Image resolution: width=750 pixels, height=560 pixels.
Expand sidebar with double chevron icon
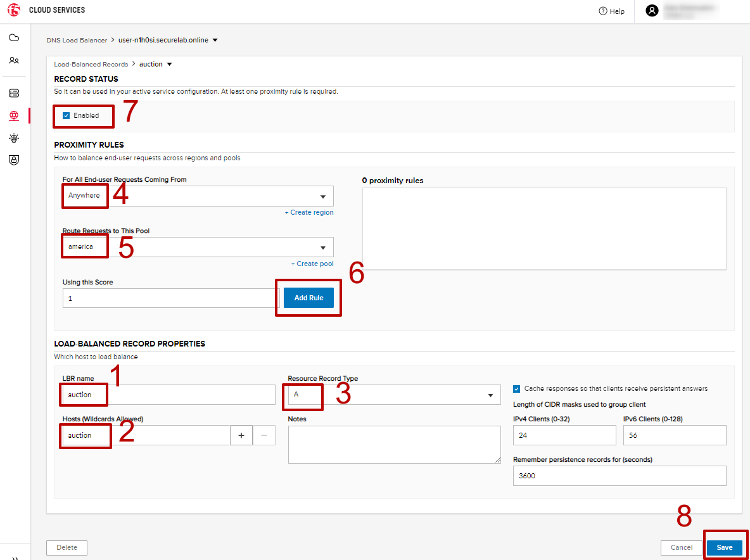coord(15,557)
